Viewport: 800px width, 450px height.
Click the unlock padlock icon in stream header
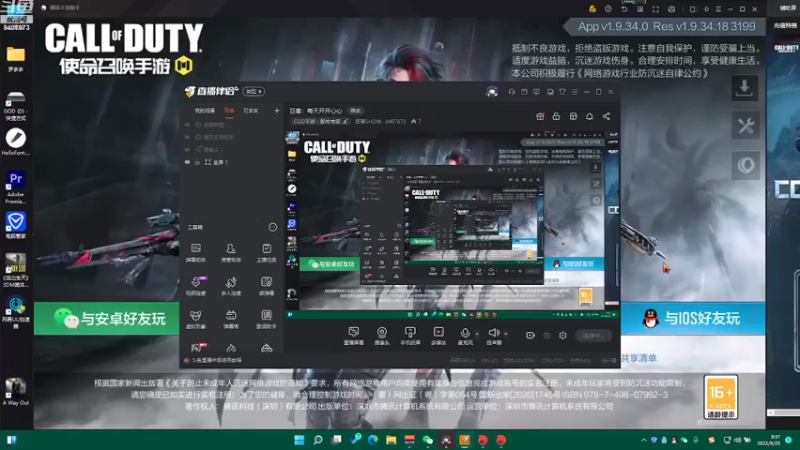(556, 116)
